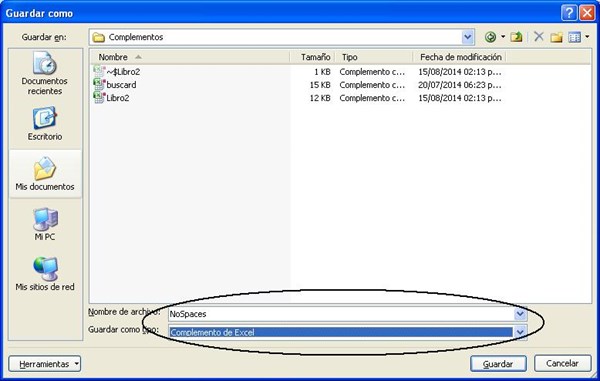The width and height of the screenshot is (600, 381).
Task: Create a new folder
Action: pyautogui.click(x=556, y=37)
